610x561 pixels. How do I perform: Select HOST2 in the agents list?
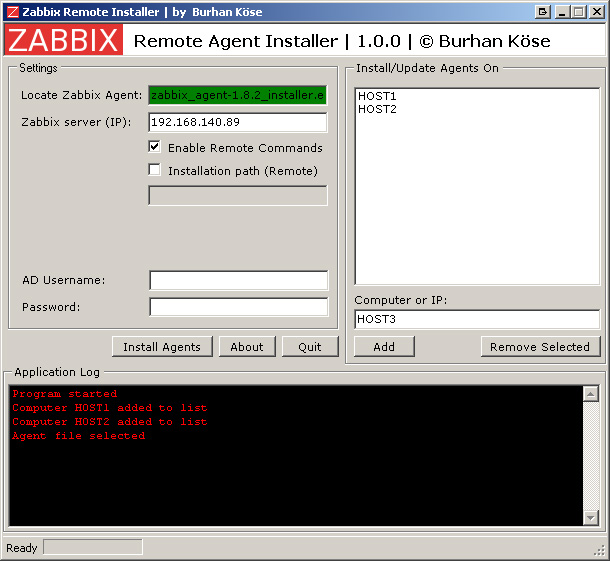tap(377, 109)
